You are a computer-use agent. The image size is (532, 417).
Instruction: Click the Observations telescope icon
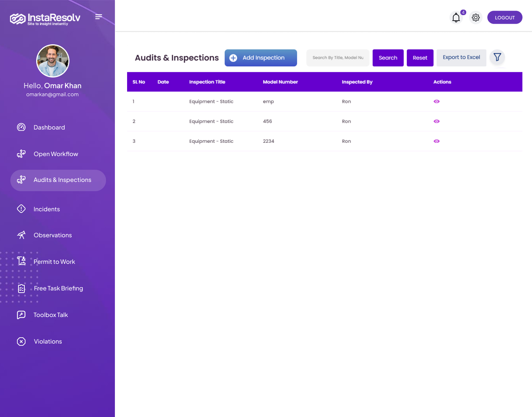[21, 235]
